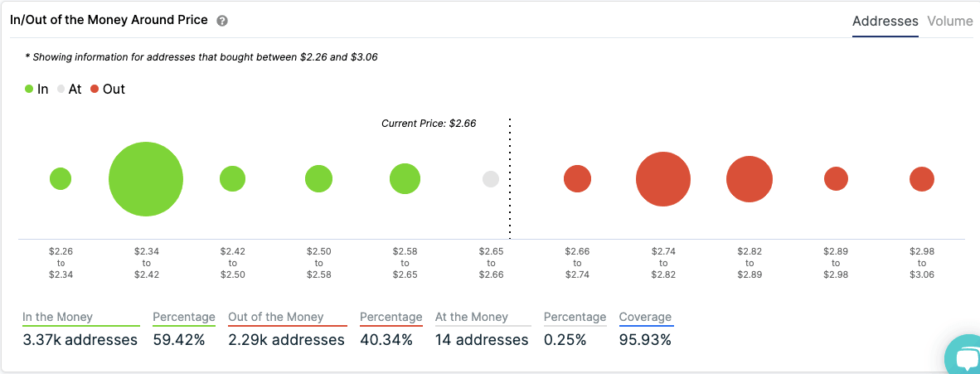Click the red bubble for $2.66 to $2.74
980x374 pixels.
[577, 179]
